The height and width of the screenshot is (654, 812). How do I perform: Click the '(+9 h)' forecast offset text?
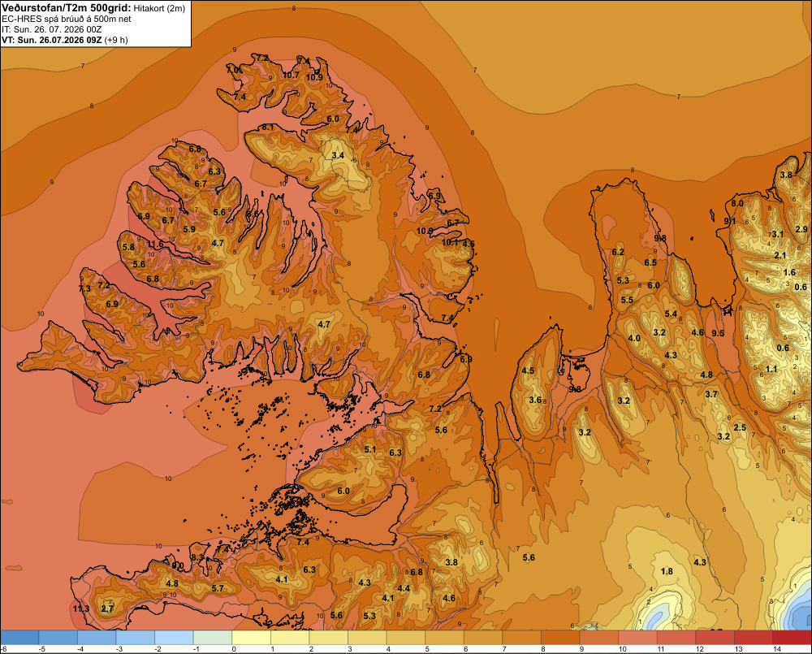click(x=116, y=40)
